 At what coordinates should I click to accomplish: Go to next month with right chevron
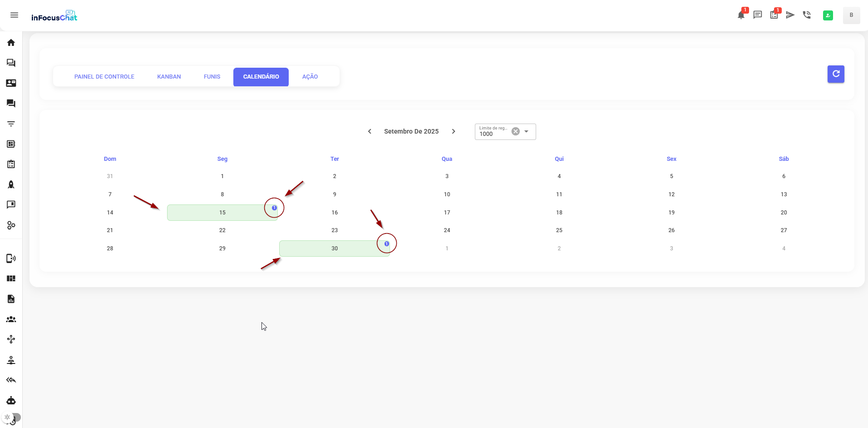point(453,131)
